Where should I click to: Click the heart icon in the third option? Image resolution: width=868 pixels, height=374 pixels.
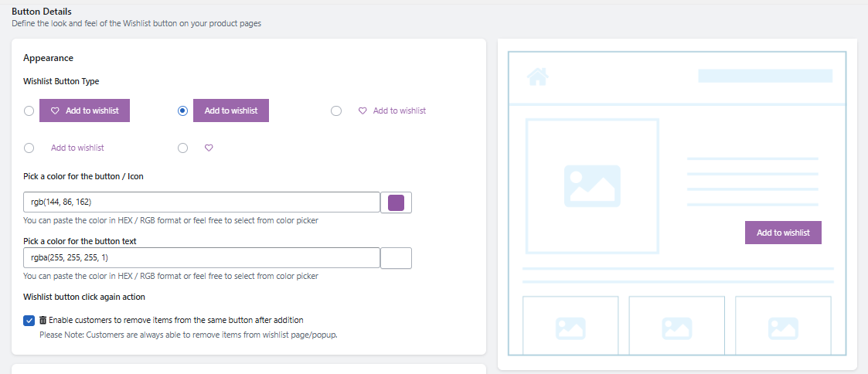[x=363, y=110]
